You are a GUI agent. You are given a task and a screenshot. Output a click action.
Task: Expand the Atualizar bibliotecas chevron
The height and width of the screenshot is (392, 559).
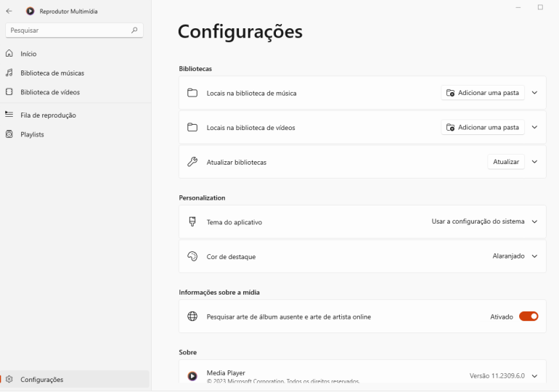point(535,162)
